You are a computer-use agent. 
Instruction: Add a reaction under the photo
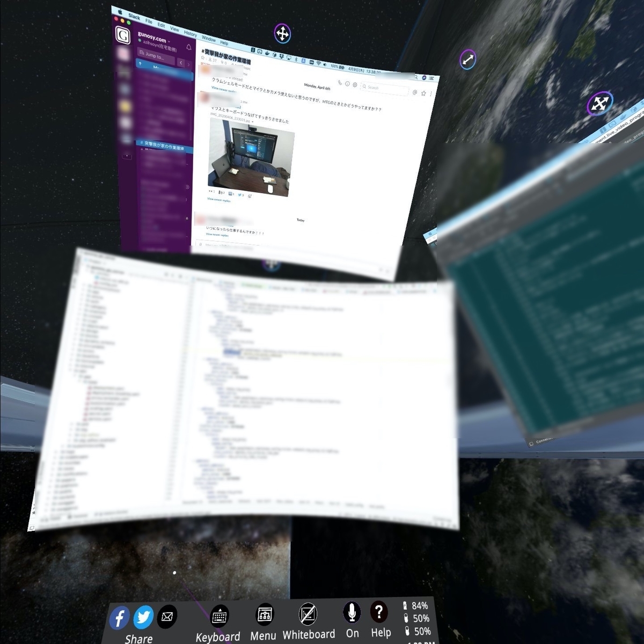tap(250, 196)
